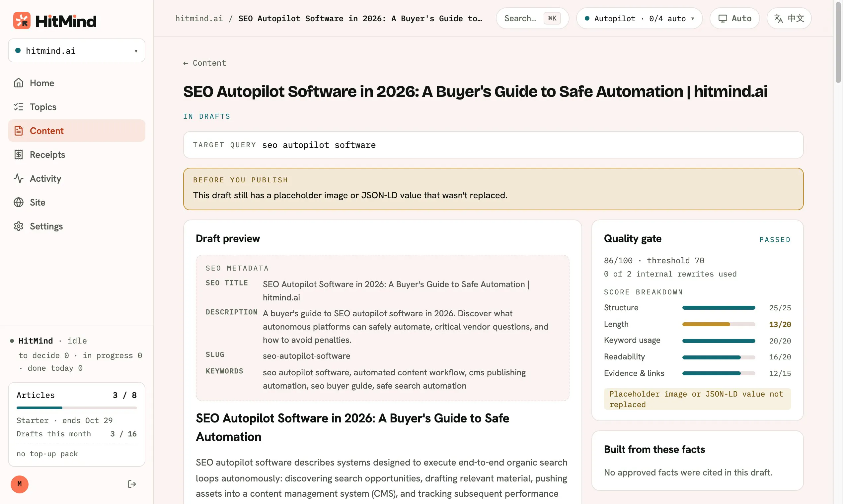The height and width of the screenshot is (504, 843).
Task: Click the slug 'seo-autopilot-software'
Action: pyautogui.click(x=306, y=355)
